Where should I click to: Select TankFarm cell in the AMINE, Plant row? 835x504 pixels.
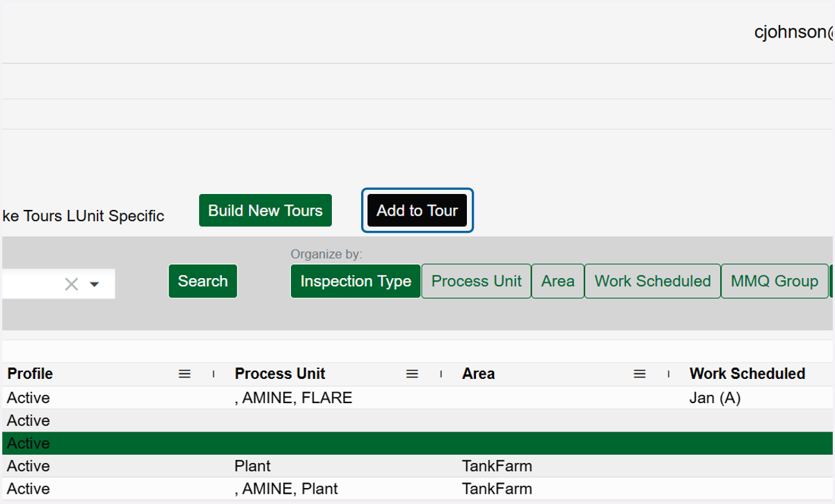(x=497, y=489)
